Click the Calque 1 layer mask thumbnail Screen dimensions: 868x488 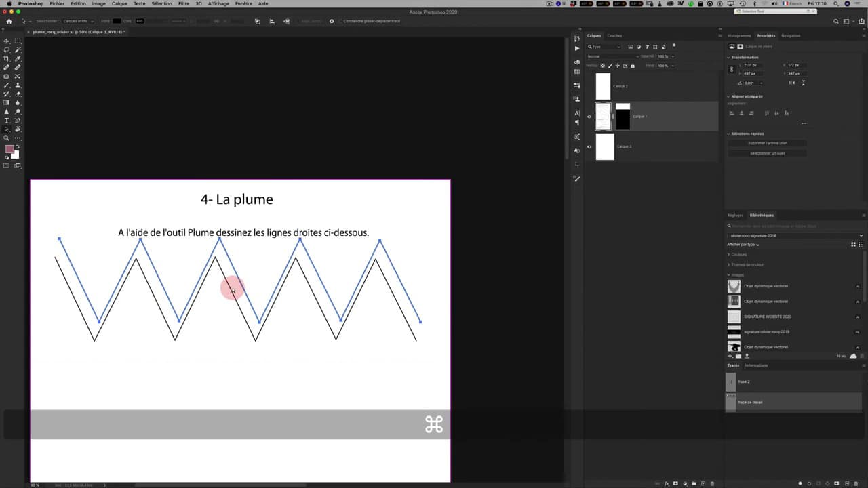623,117
